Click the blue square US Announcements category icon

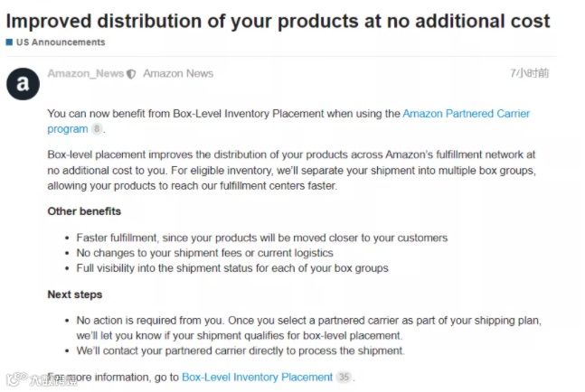pyautogui.click(x=9, y=42)
